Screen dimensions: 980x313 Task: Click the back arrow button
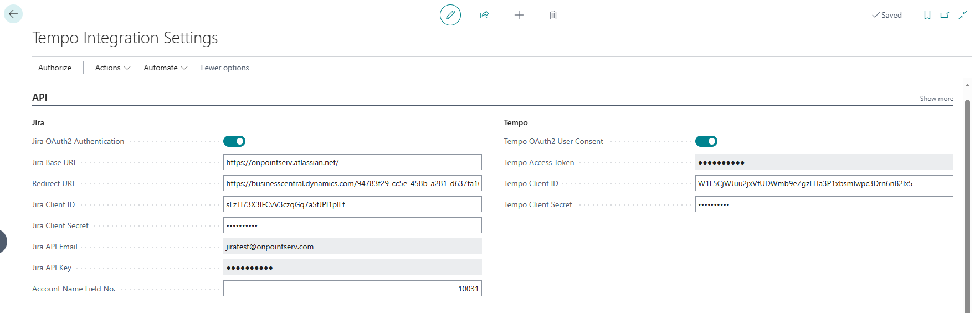click(13, 14)
